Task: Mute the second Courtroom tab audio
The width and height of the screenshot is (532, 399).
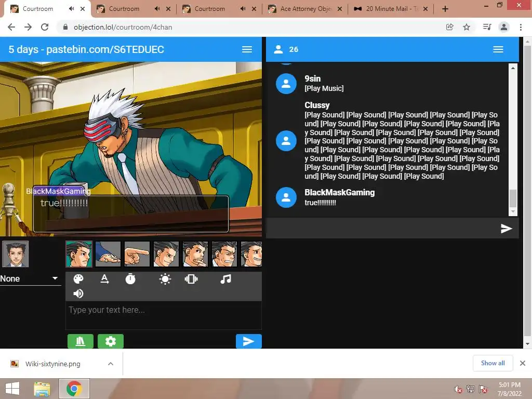Action: point(157,9)
